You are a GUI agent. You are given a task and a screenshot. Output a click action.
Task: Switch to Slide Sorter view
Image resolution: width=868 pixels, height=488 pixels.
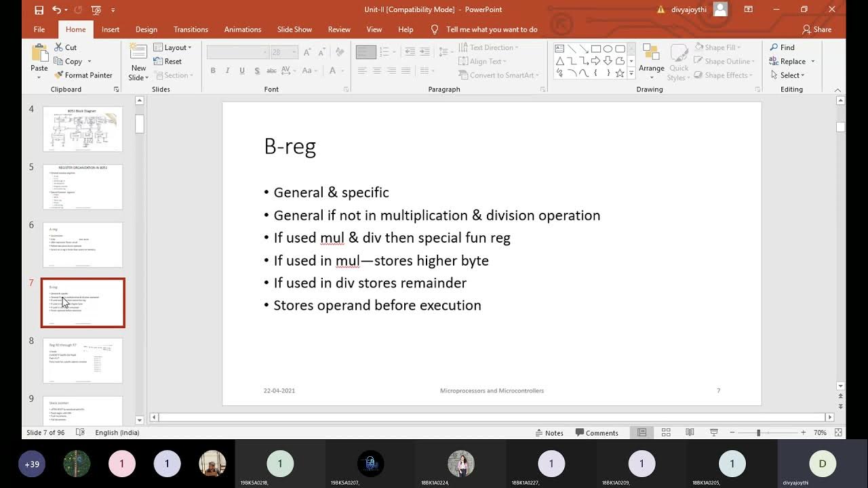click(666, 432)
